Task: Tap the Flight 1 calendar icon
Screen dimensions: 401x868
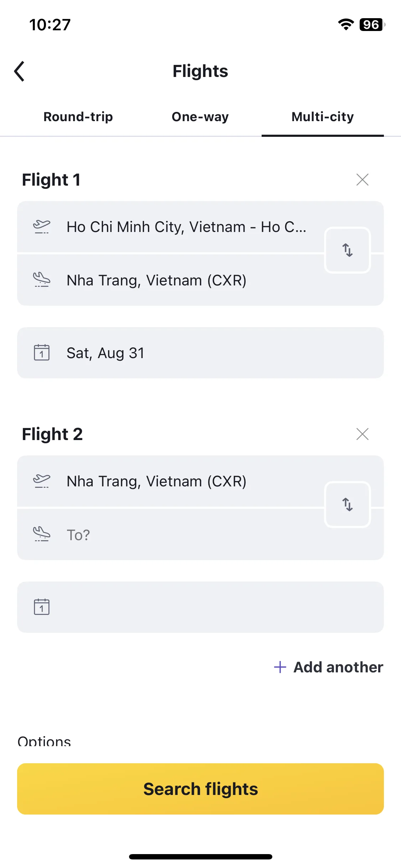Action: tap(42, 352)
